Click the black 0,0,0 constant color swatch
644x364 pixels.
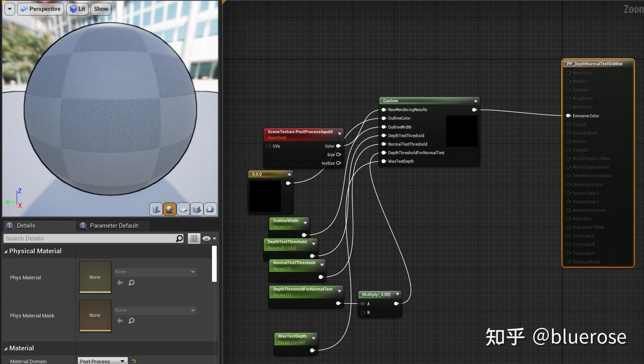pos(266,195)
